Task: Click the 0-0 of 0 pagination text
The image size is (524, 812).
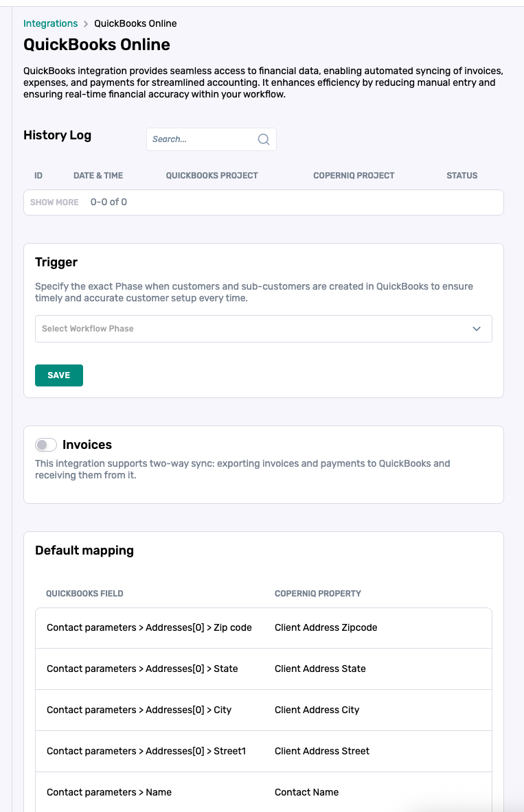Action: tap(109, 202)
